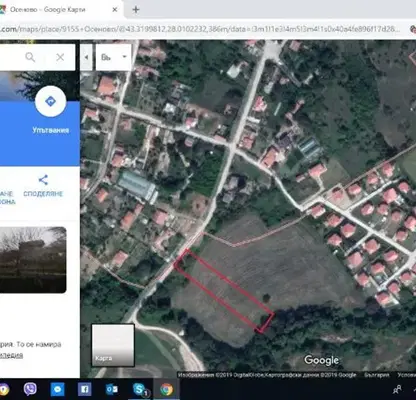Click the Google logo on the map
The height and width of the screenshot is (400, 416).
pyautogui.click(x=321, y=360)
